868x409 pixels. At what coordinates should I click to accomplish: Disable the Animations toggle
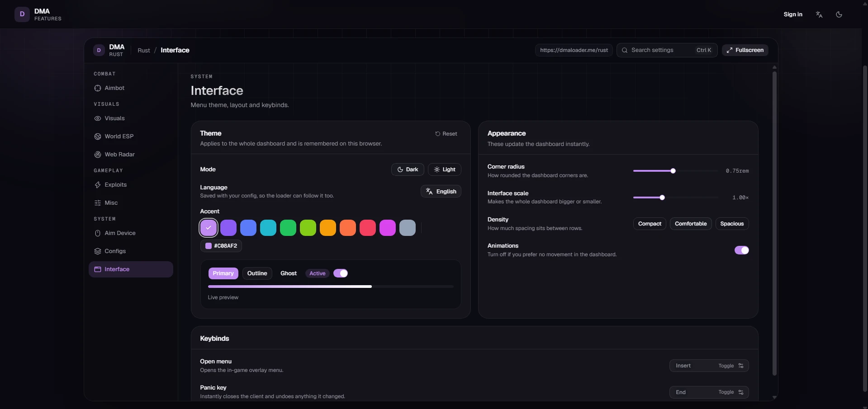pos(742,250)
